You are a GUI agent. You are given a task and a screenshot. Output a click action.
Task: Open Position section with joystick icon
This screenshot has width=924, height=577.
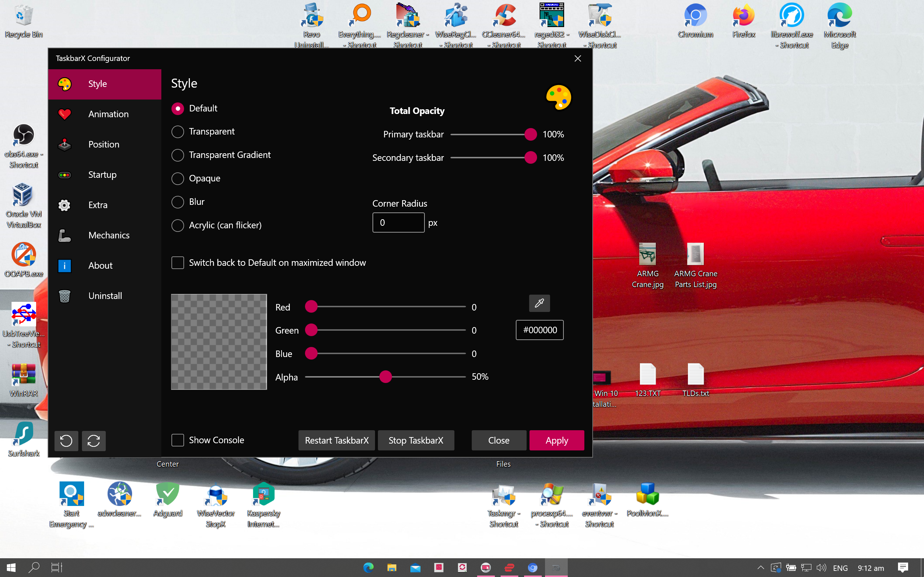[x=105, y=144]
